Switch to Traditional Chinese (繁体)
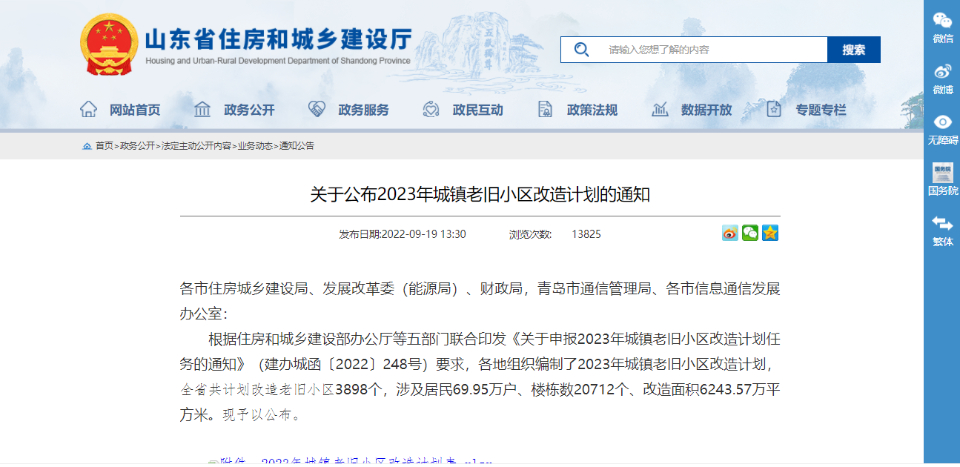Image resolution: width=960 pixels, height=467 pixels. point(942,227)
